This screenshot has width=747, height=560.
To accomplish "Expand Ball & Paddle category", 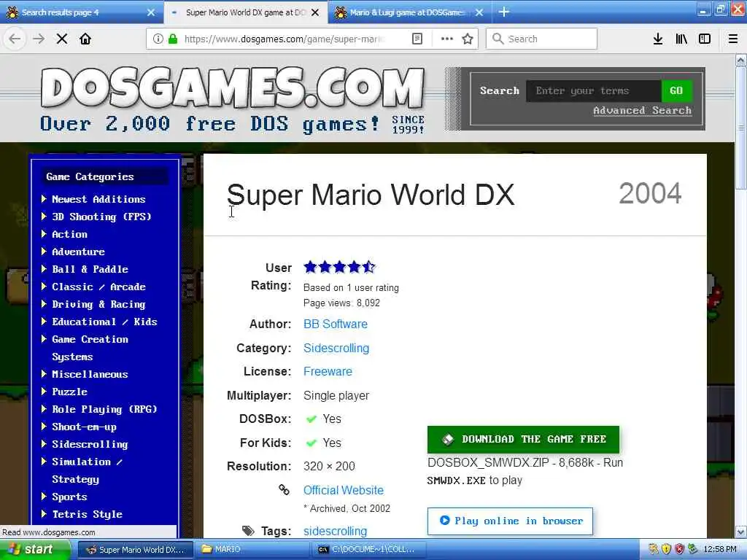I will click(x=90, y=269).
